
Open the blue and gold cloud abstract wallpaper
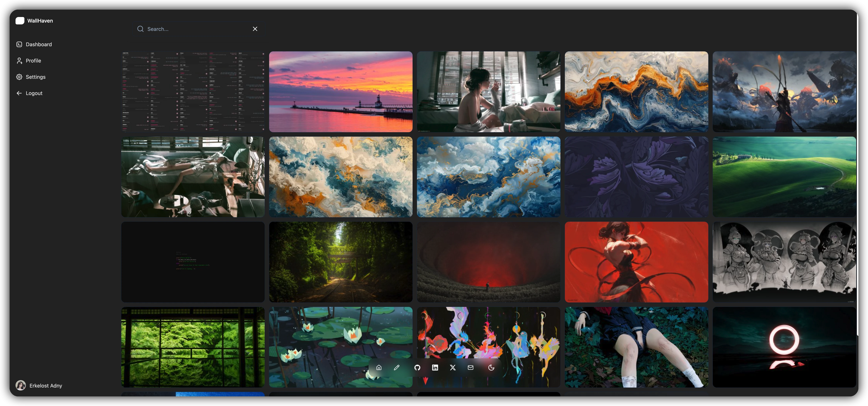(x=489, y=177)
